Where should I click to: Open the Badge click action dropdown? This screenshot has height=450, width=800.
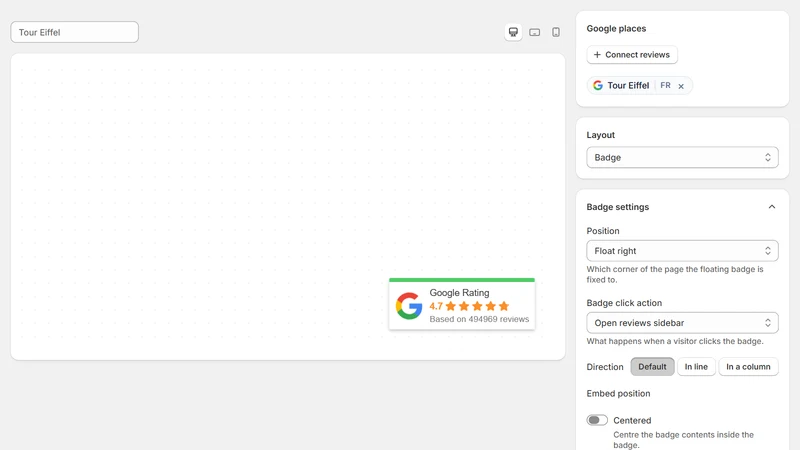tap(682, 323)
